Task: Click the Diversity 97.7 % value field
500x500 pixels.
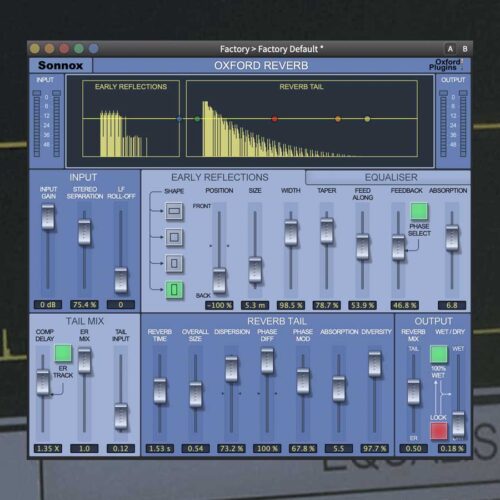Action: (x=375, y=449)
